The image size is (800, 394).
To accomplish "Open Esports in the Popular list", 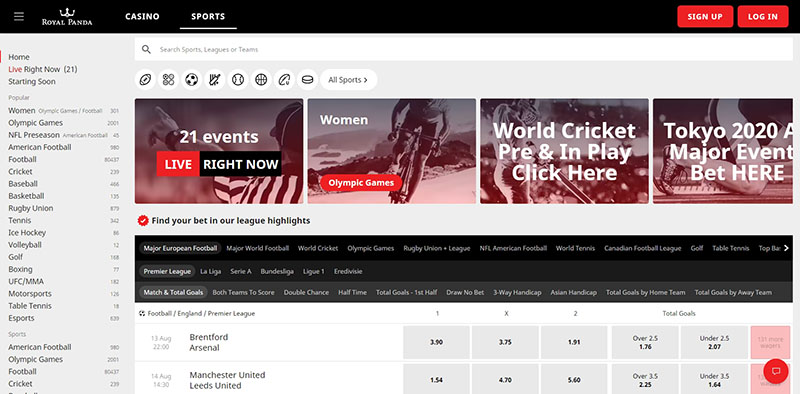I will point(21,318).
